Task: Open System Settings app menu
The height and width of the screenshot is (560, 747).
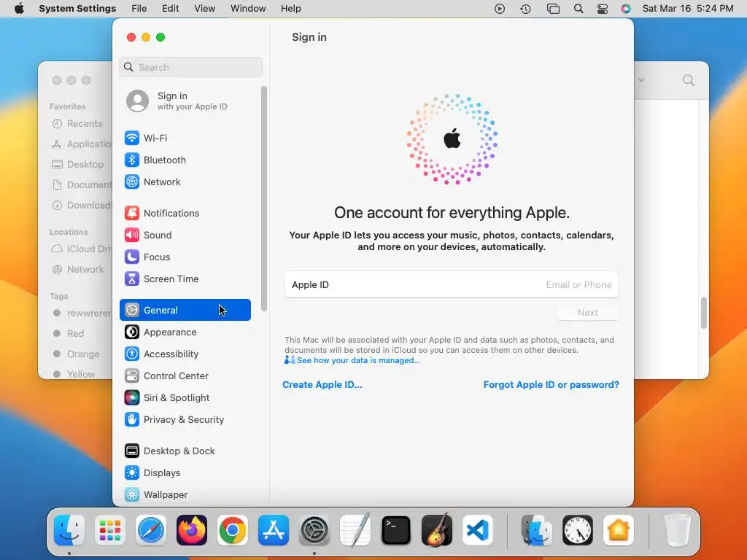Action: pos(77,8)
